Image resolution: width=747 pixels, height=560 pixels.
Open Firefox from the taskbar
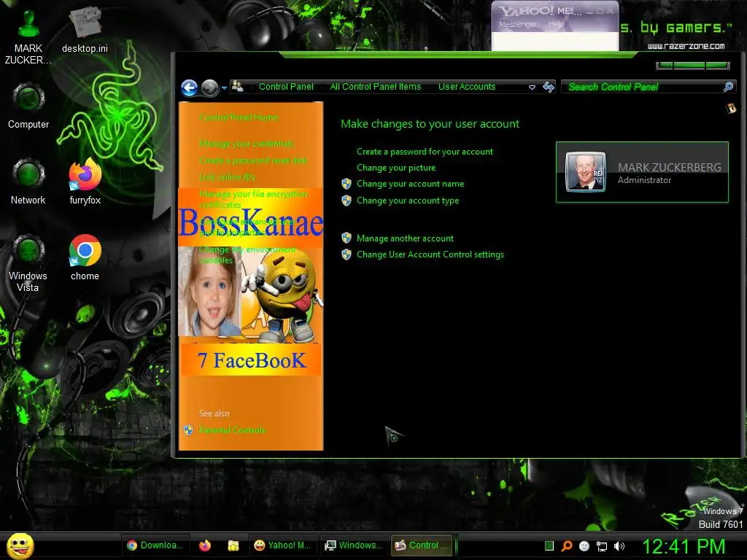pos(205,545)
